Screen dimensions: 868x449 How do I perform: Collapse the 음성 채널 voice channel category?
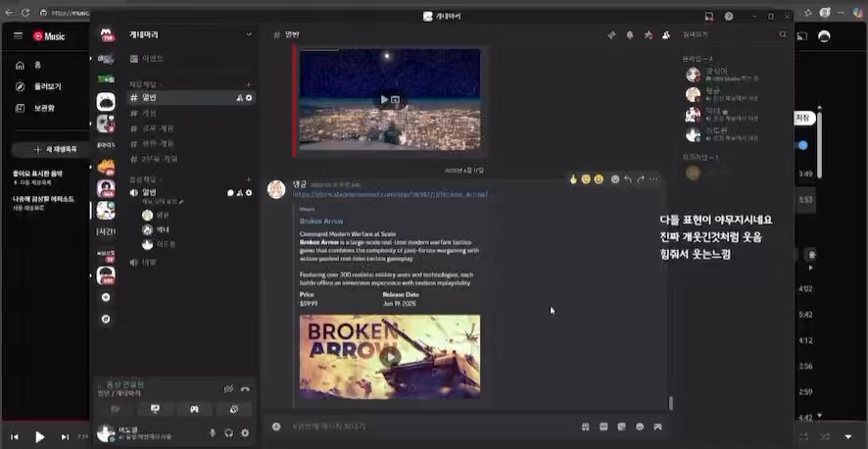click(145, 180)
